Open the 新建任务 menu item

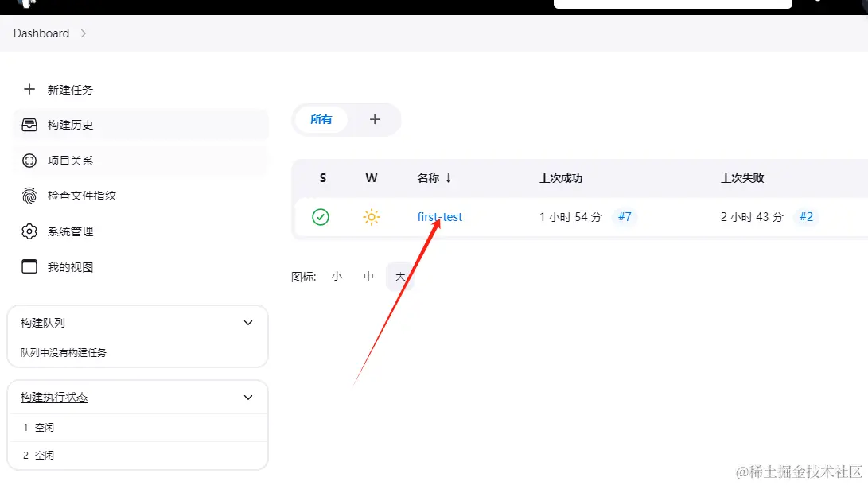[70, 90]
